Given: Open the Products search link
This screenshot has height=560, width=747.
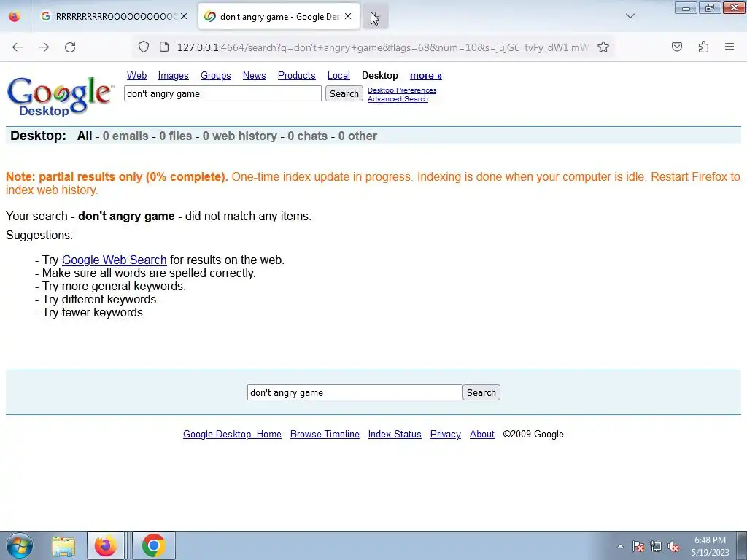Looking at the screenshot, I should (x=297, y=76).
